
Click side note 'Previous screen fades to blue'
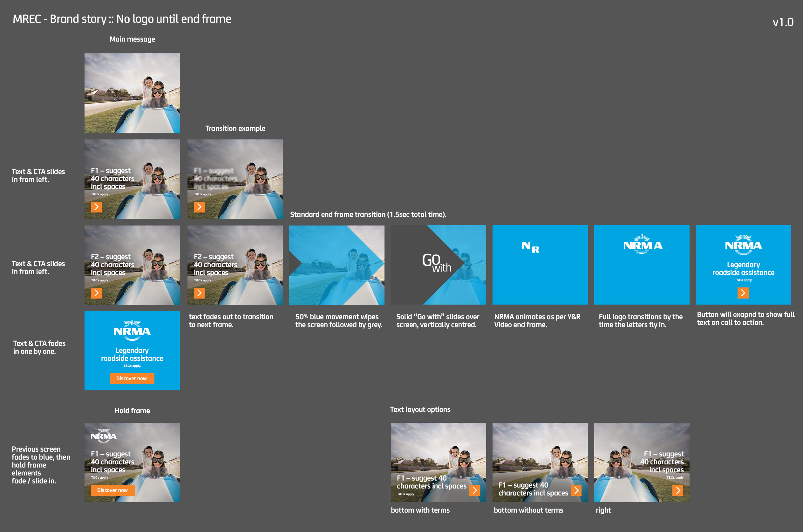(41, 465)
